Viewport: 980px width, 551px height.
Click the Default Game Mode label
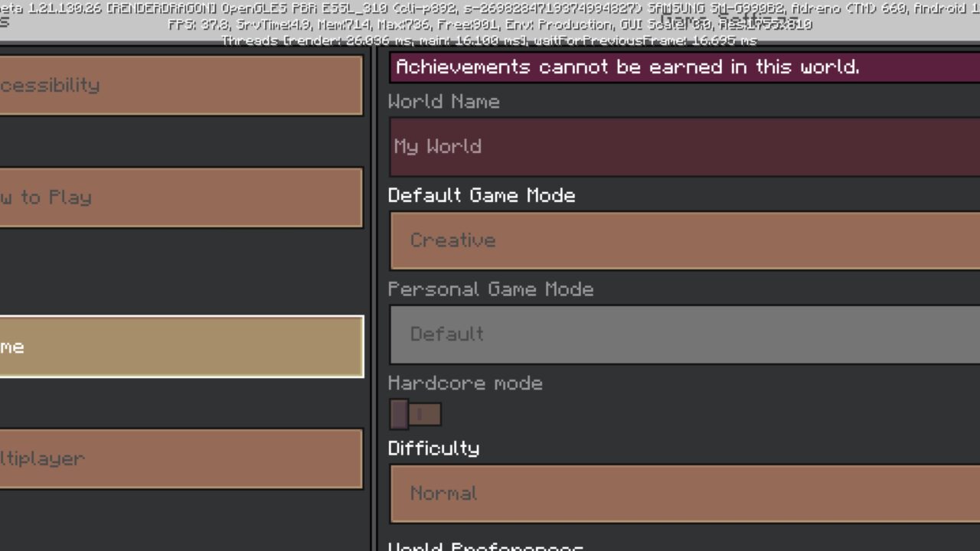tap(482, 196)
